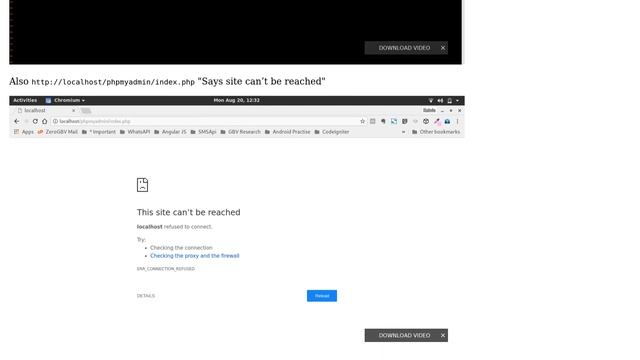Click Download Video on the black video
Screen dimensions: 640x360
click(404, 48)
